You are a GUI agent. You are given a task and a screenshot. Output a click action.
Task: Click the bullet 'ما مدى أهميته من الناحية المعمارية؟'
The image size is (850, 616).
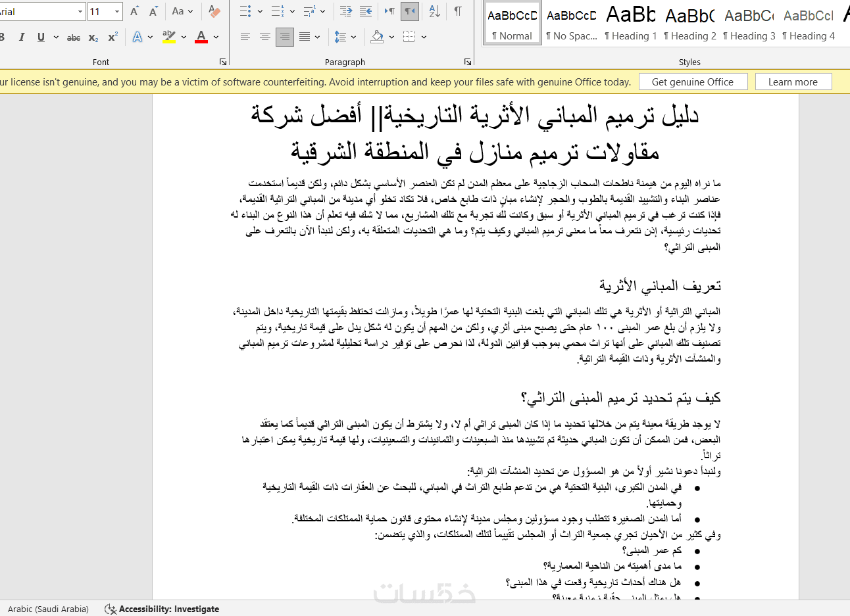[x=612, y=566]
